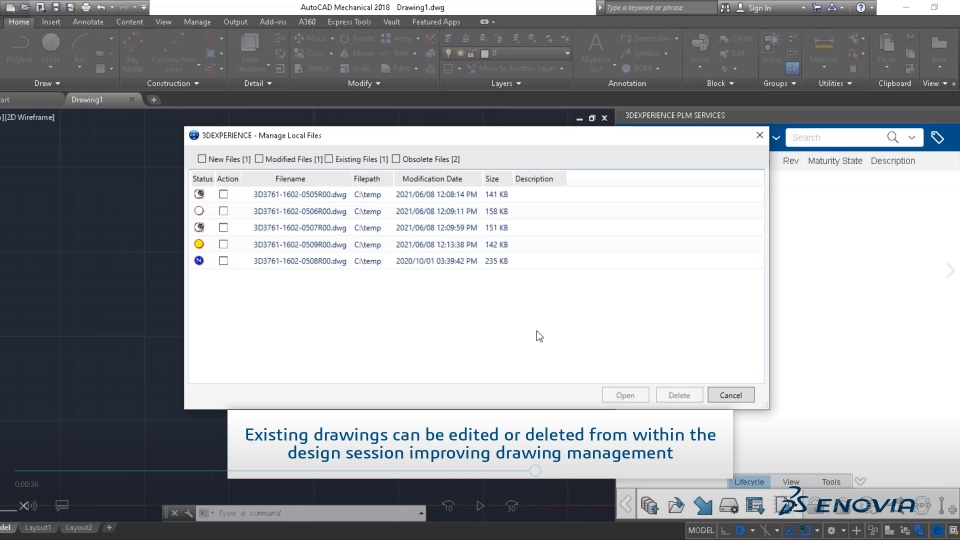Click the MODEL status bar button
This screenshot has width=960, height=540.
[700, 530]
